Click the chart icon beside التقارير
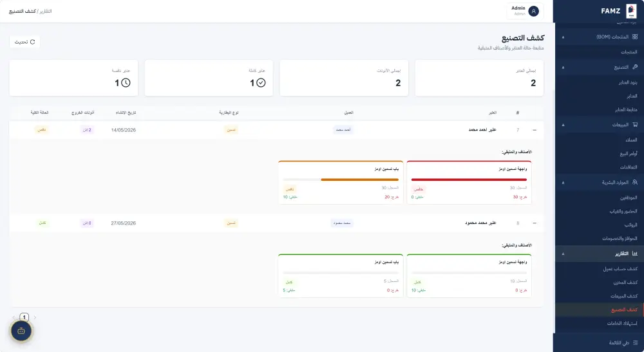This screenshot has height=352, width=644. coord(634,254)
